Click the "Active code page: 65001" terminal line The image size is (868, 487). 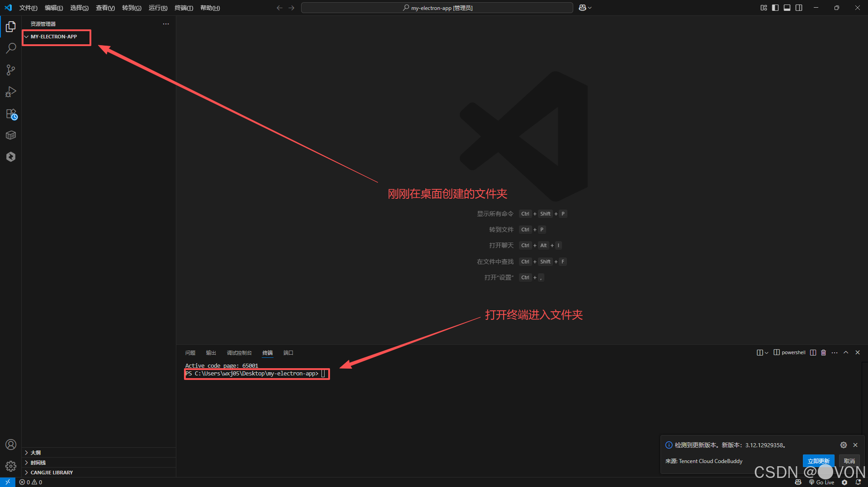(x=222, y=365)
